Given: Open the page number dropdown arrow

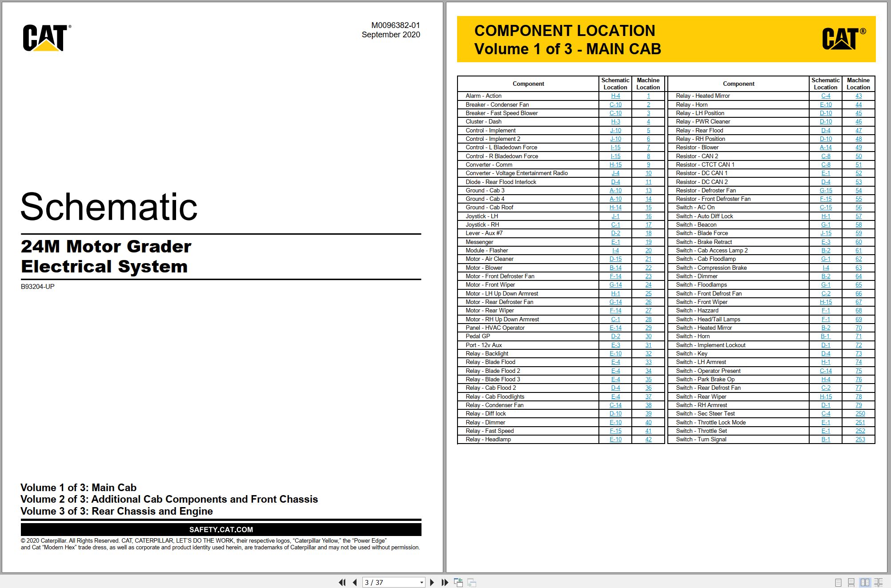Looking at the screenshot, I should [421, 582].
